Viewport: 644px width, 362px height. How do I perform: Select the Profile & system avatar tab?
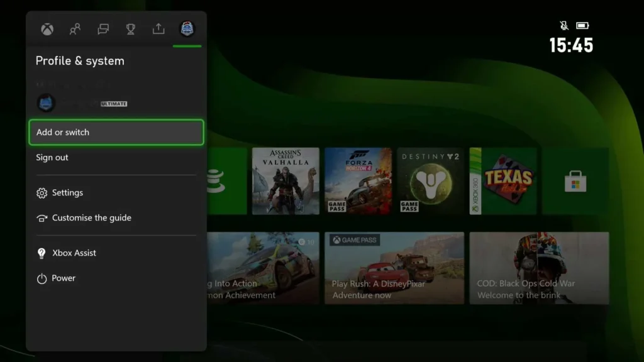click(187, 29)
